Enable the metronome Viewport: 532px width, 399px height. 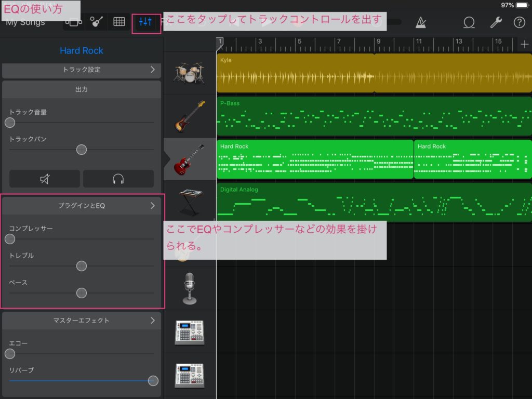click(421, 22)
